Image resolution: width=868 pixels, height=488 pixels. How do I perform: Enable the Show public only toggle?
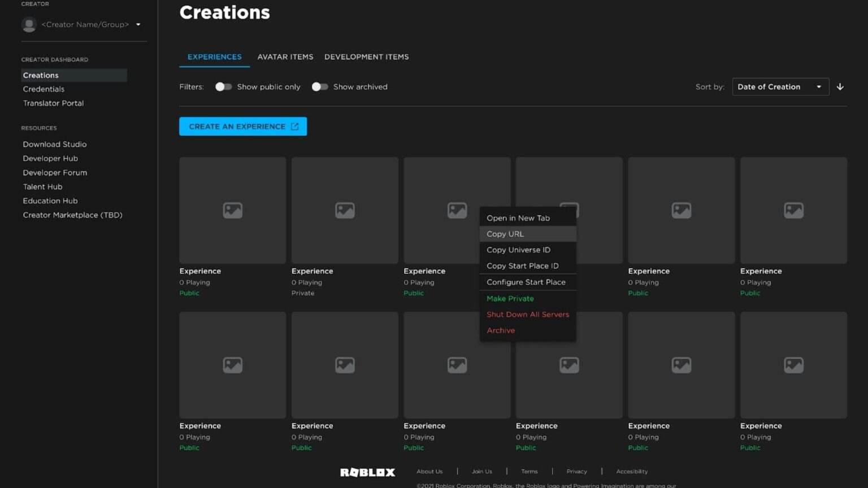point(224,86)
